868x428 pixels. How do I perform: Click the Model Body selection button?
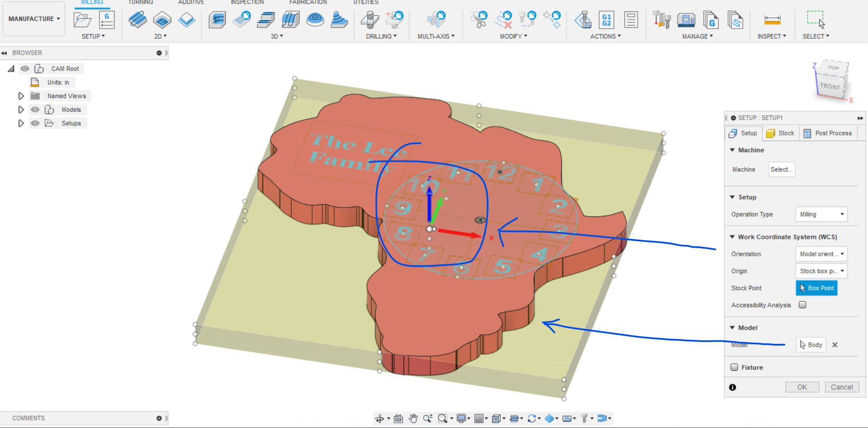(x=811, y=345)
